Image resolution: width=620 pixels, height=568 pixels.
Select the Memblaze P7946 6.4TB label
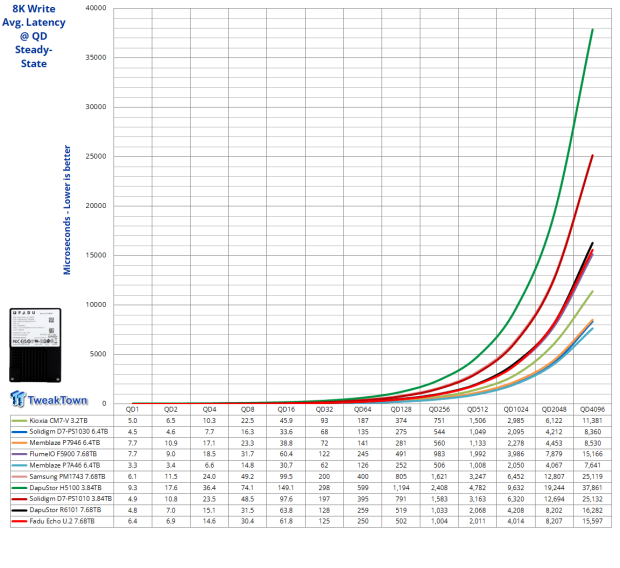[x=65, y=443]
